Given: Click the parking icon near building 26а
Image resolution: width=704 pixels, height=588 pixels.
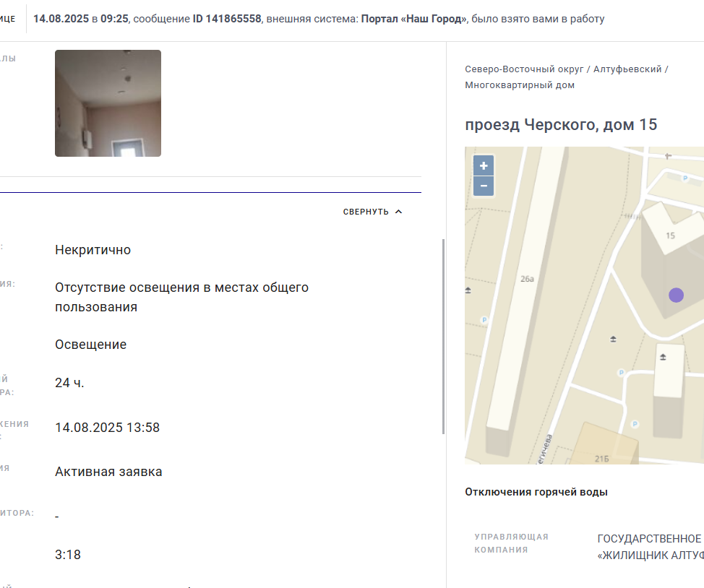Looking at the screenshot, I should [x=484, y=320].
